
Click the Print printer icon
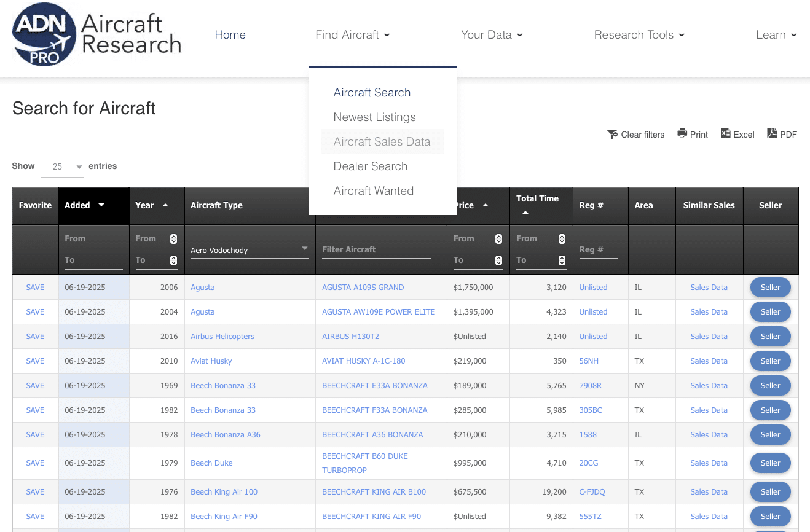(682, 134)
